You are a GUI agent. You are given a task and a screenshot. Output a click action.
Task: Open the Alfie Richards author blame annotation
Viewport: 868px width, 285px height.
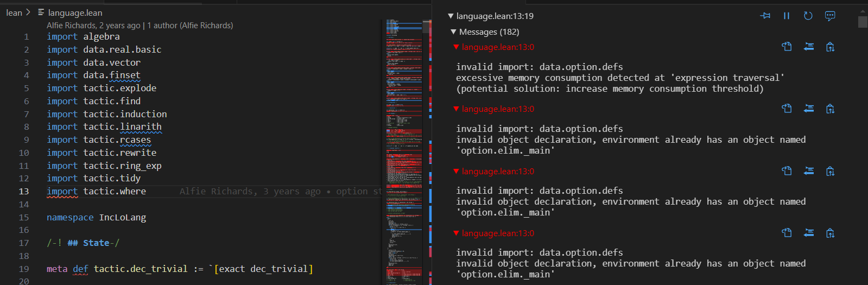click(x=140, y=26)
